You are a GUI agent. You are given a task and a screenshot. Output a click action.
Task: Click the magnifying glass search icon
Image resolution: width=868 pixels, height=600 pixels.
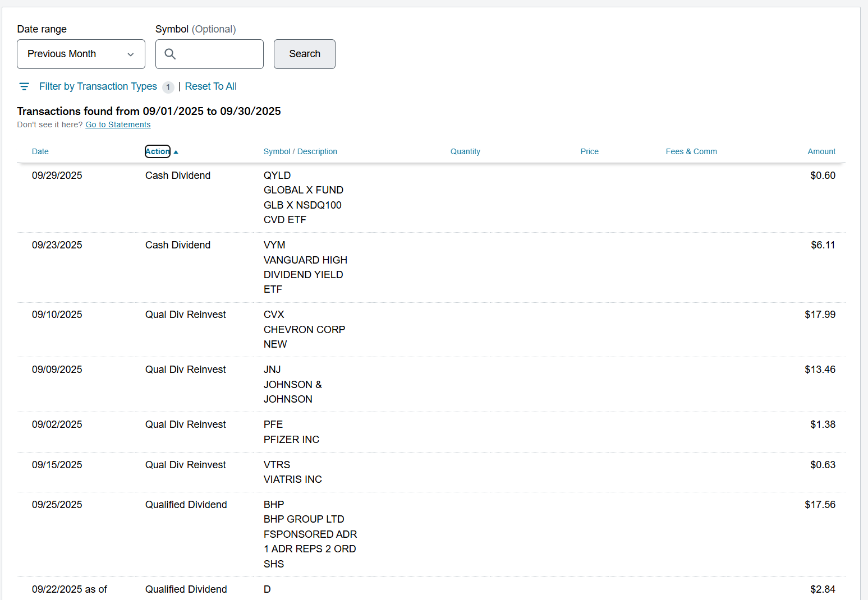tap(170, 54)
